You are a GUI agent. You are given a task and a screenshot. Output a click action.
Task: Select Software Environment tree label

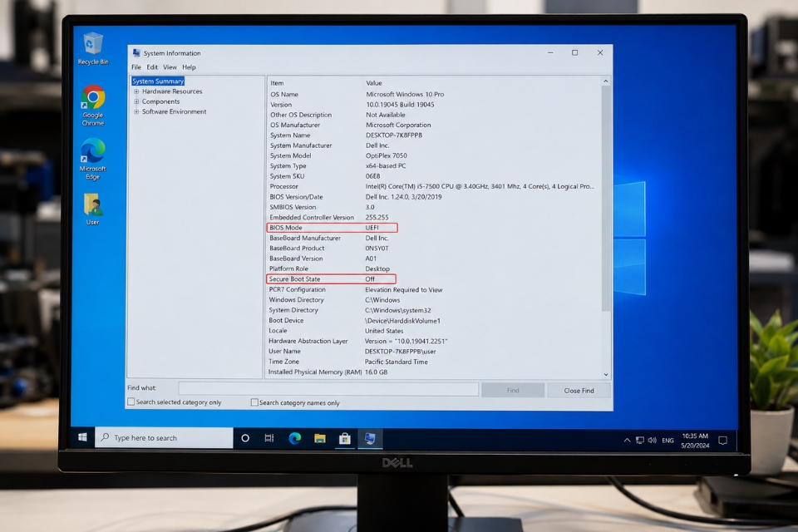click(x=174, y=111)
